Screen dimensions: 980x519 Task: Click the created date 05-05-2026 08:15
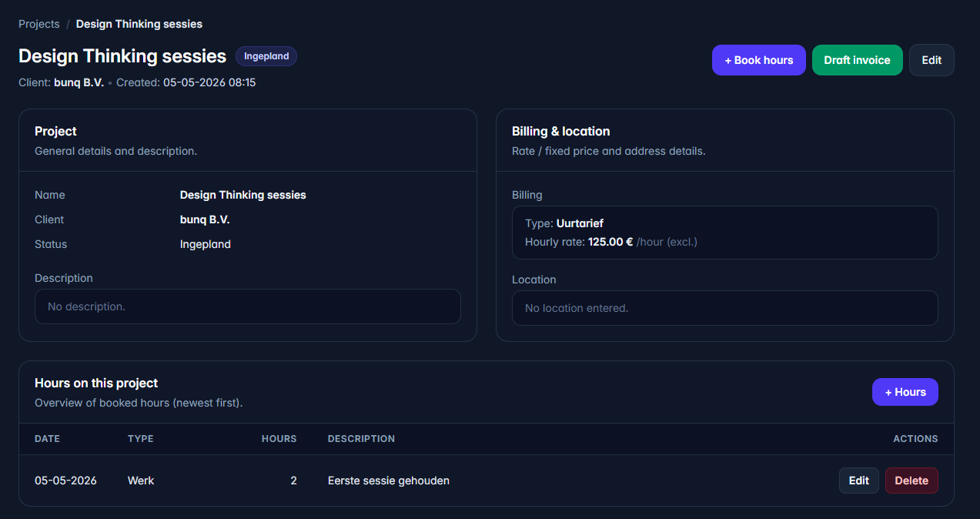[x=209, y=82]
